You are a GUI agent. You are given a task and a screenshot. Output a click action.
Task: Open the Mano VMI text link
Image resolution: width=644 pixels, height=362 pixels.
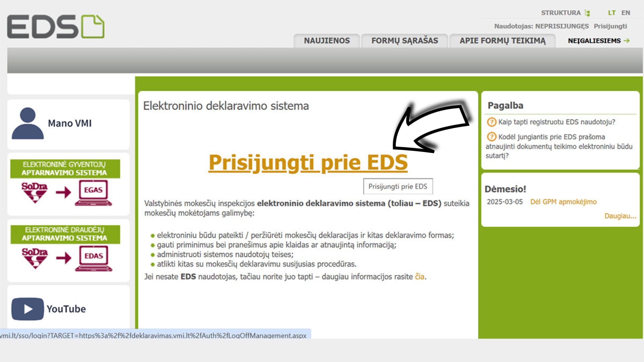[x=70, y=123]
